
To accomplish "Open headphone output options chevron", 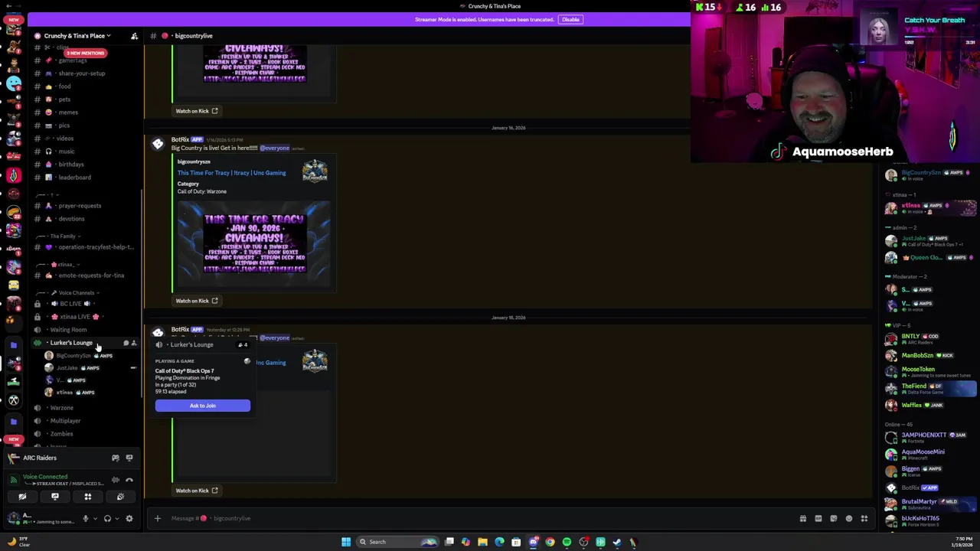I will pos(117,518).
